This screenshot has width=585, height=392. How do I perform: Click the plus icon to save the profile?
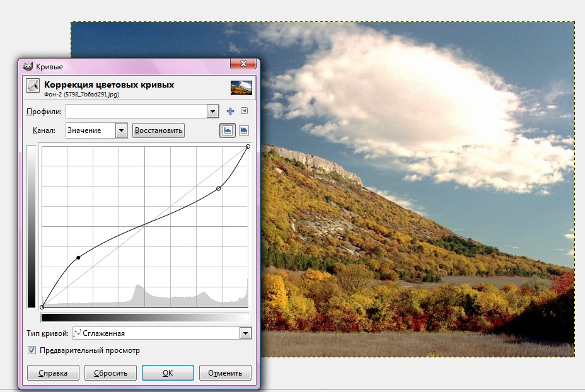[230, 112]
